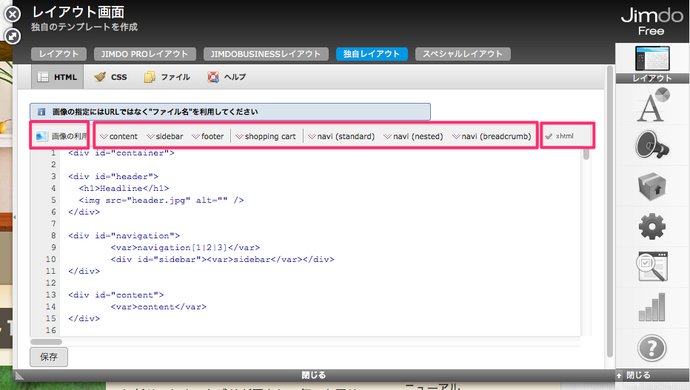Insert the shopping cart variable

(265, 136)
